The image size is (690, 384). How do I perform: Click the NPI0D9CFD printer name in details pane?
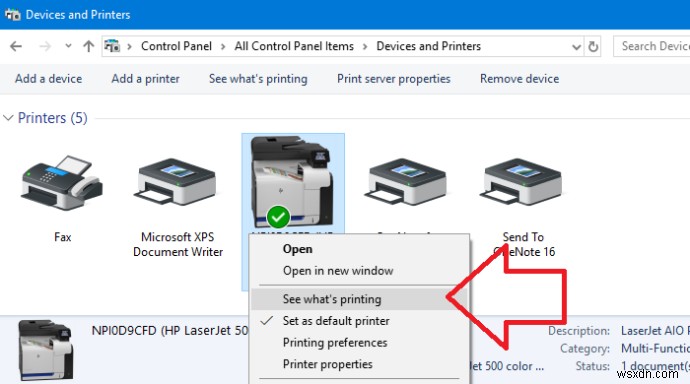point(170,331)
